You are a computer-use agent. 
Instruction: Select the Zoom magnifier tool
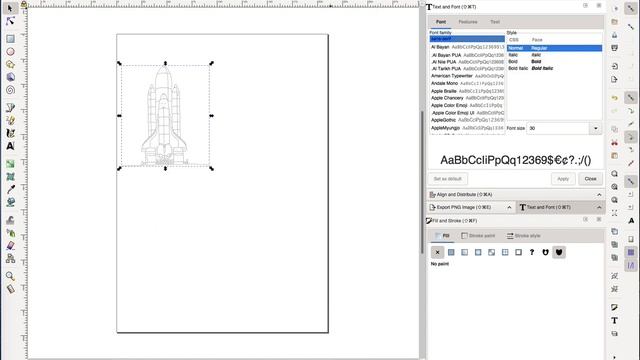tap(10, 276)
